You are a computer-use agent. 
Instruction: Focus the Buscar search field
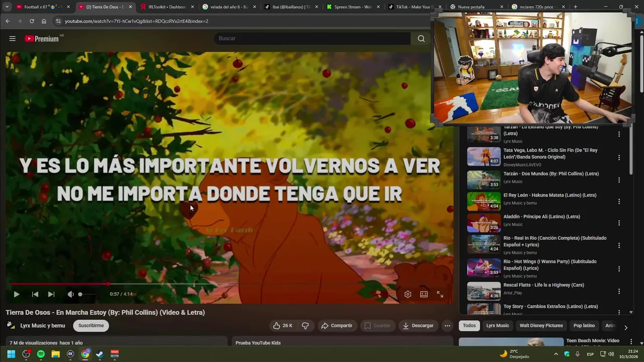pyautogui.click(x=312, y=39)
